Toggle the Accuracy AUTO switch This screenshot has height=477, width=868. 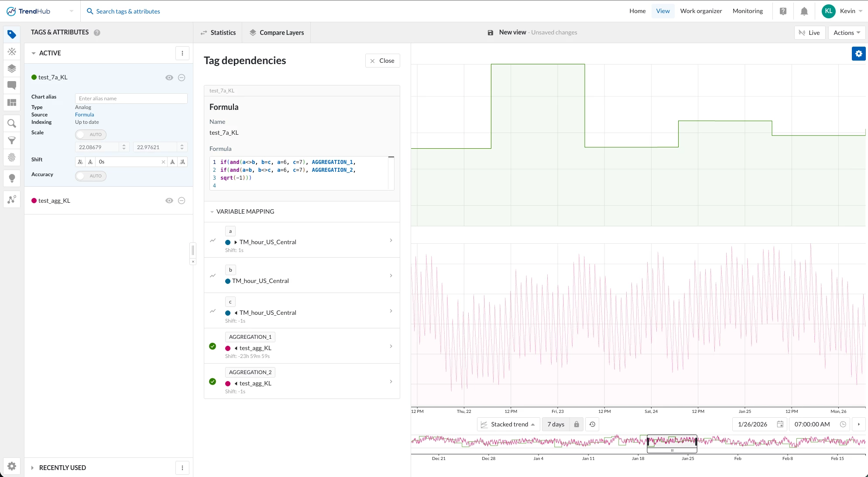[90, 176]
